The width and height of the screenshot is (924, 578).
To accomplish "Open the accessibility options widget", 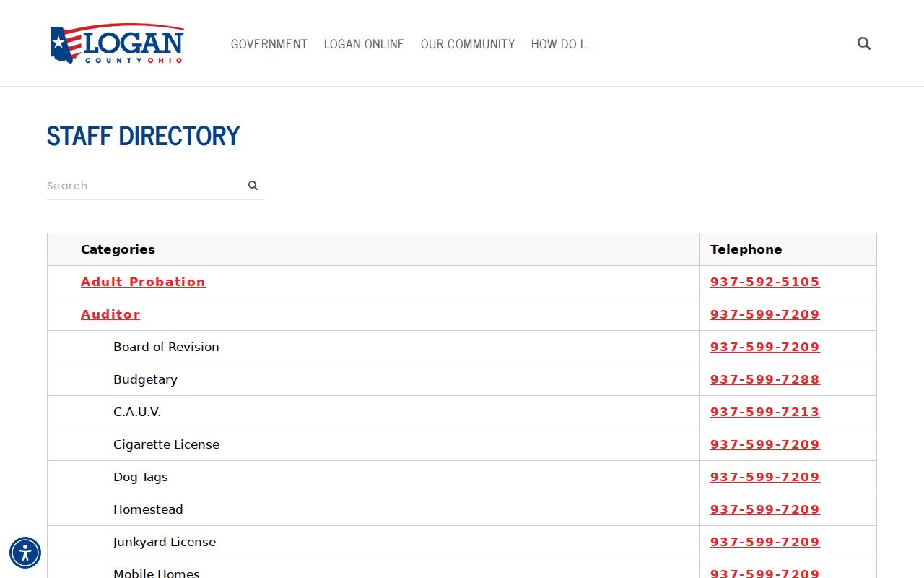I will pos(25,553).
